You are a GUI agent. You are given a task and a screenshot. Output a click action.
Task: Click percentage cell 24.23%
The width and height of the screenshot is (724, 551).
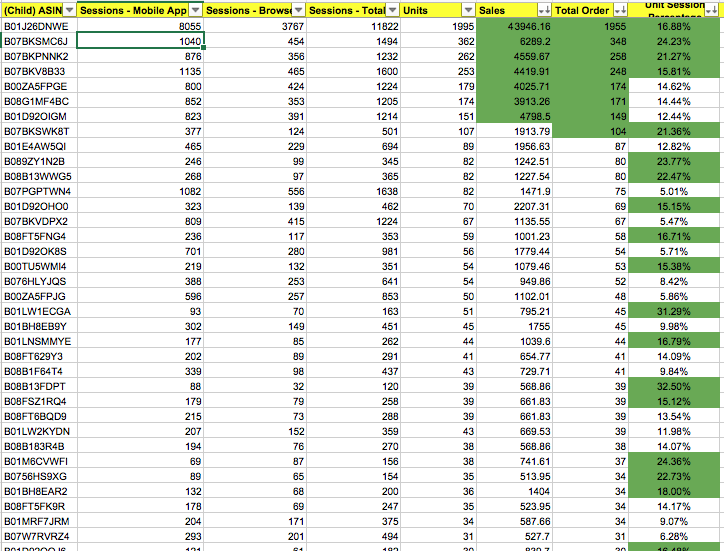674,42
